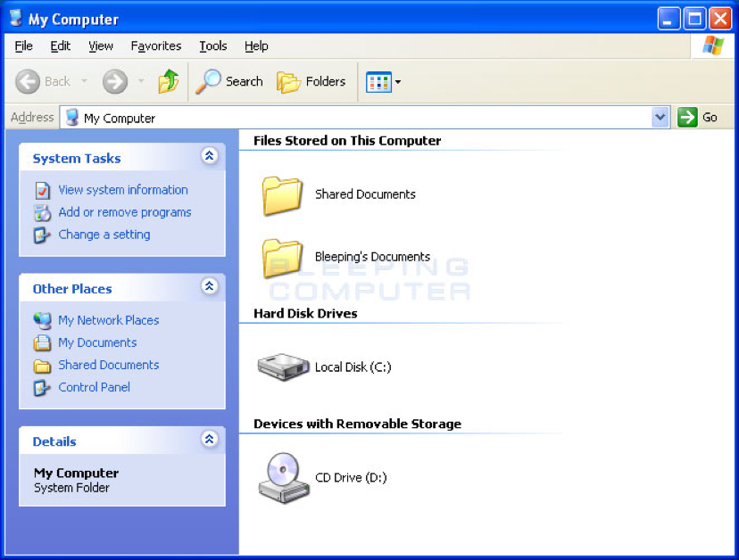Image resolution: width=739 pixels, height=560 pixels.
Task: Click View system information link
Action: click(123, 190)
